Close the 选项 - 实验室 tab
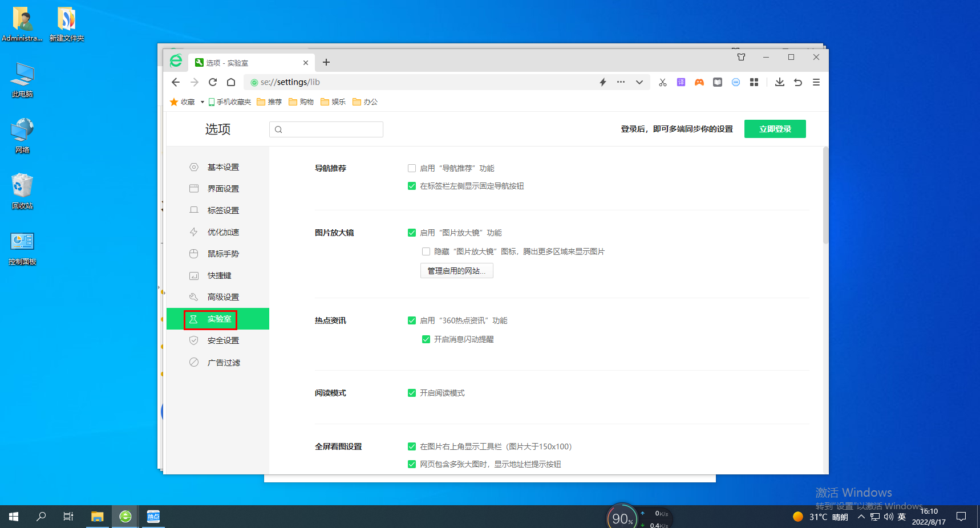This screenshot has width=980, height=528. click(x=306, y=63)
